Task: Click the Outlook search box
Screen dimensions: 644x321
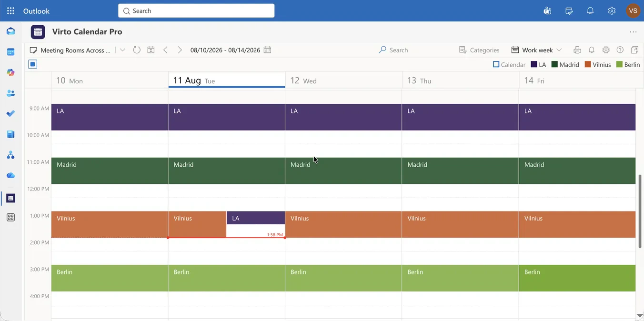Action: [196, 10]
